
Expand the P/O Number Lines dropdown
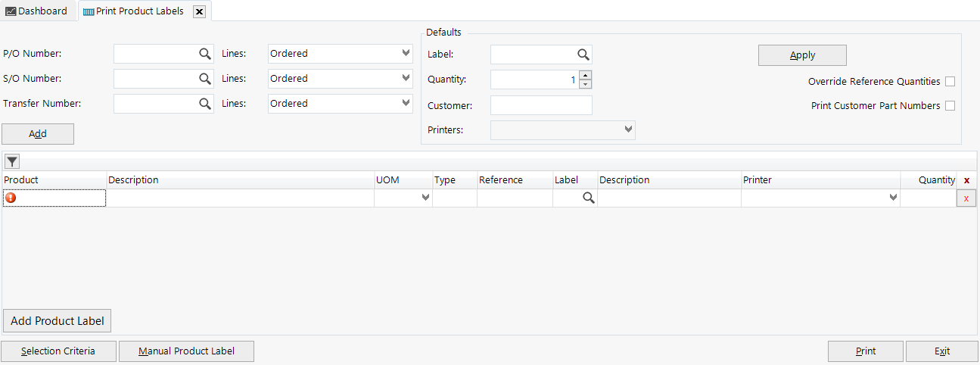406,54
